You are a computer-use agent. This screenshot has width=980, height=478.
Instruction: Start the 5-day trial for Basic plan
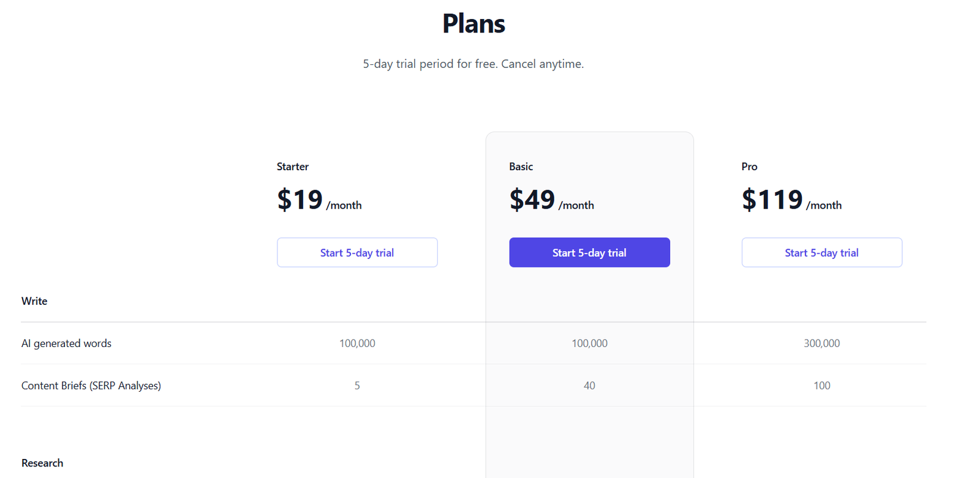pyautogui.click(x=589, y=253)
